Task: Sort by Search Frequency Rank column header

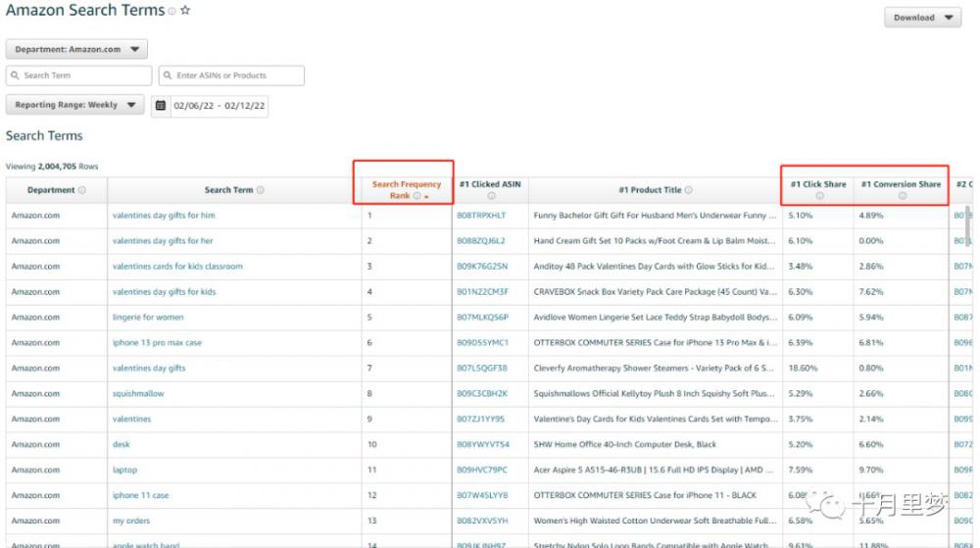Action: coord(407,190)
